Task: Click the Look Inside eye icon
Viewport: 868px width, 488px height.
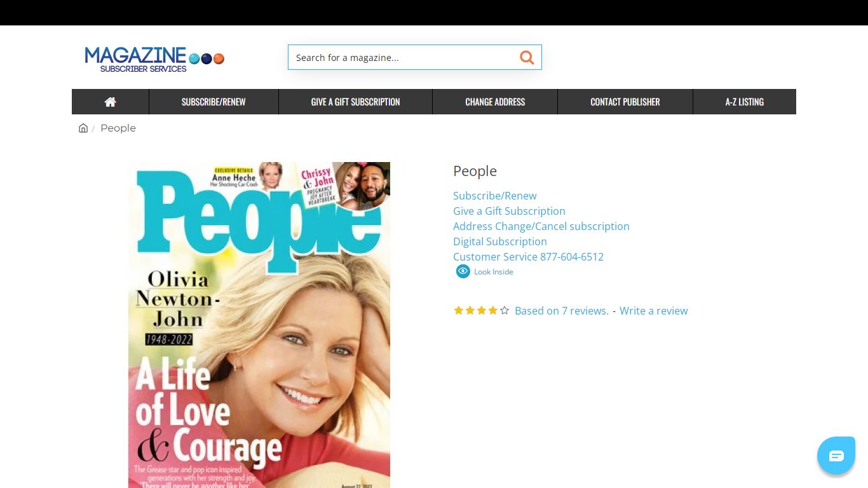Action: pos(463,271)
